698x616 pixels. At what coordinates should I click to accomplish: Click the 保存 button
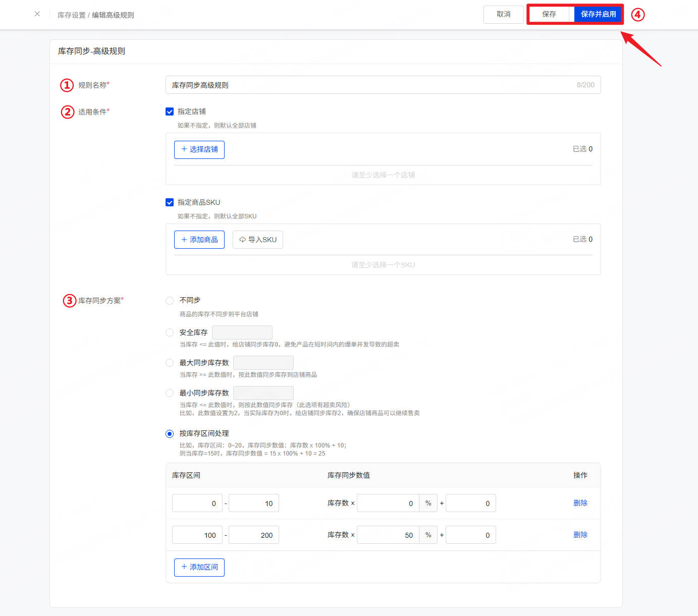click(549, 15)
